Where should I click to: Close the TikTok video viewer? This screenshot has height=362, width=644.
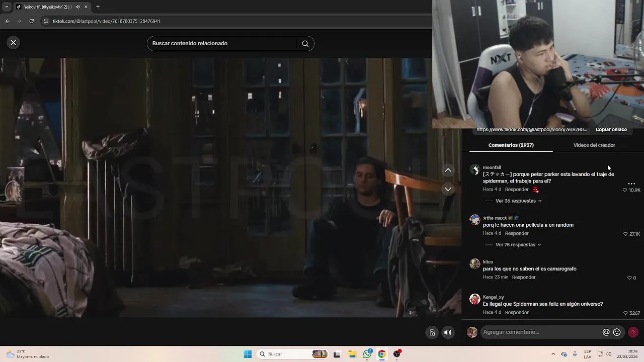(x=14, y=43)
